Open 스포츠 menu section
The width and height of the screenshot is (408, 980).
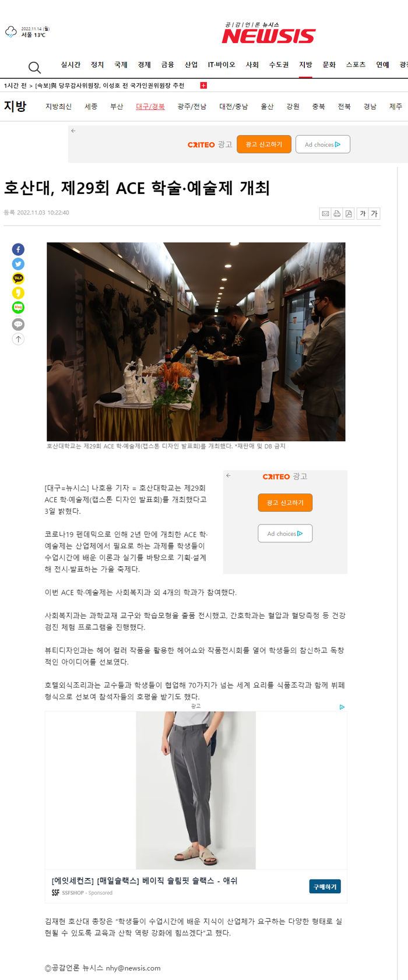356,65
